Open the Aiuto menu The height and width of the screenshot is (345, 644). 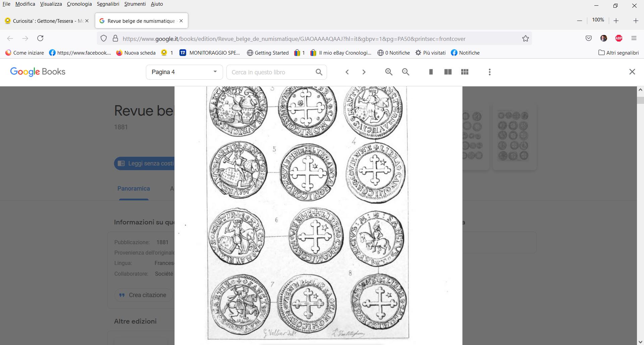[x=157, y=4]
